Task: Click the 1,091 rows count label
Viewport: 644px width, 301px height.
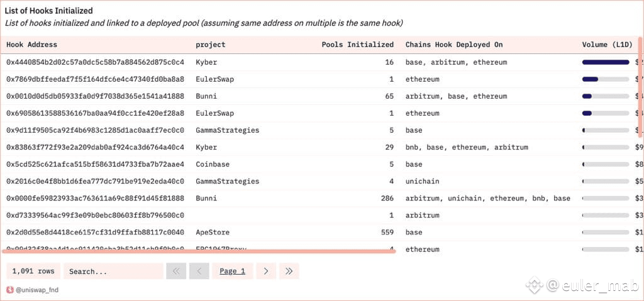Action: point(33,271)
